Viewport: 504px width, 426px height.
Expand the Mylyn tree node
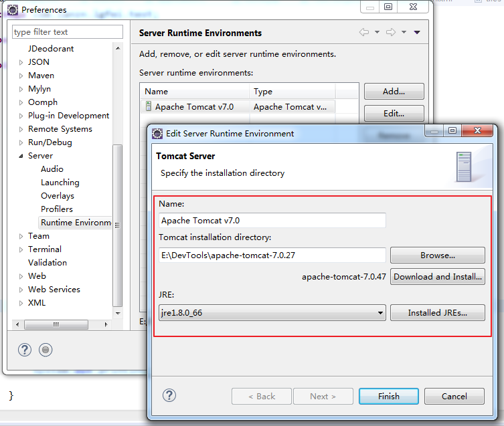point(21,90)
